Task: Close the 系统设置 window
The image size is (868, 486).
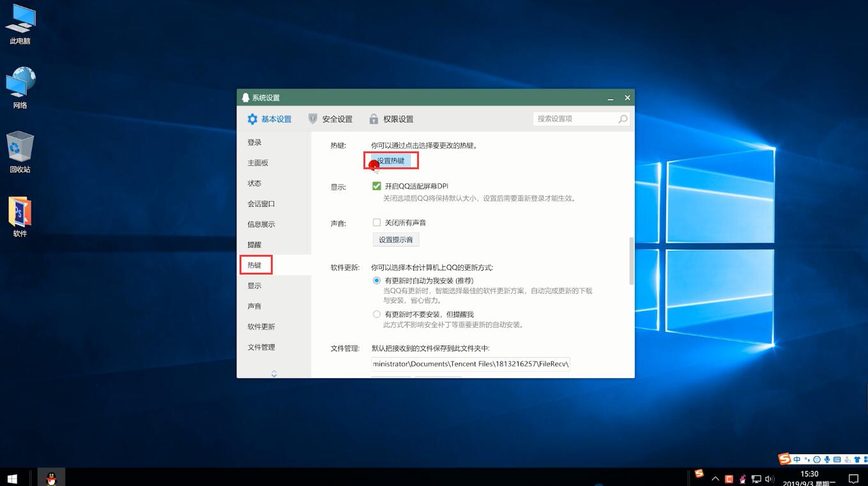Action: pyautogui.click(x=627, y=98)
